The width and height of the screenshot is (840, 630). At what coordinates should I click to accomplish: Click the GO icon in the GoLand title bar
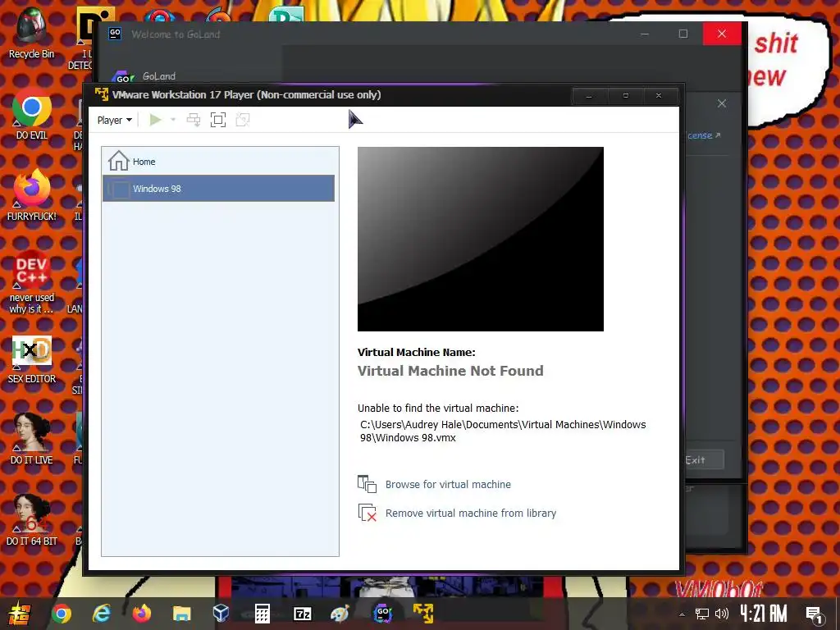(x=115, y=34)
